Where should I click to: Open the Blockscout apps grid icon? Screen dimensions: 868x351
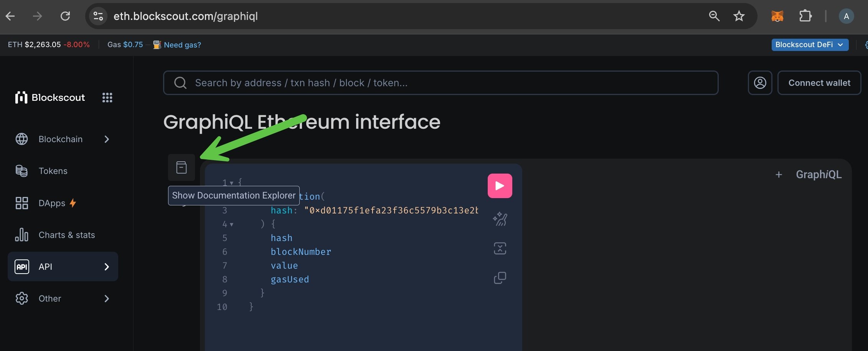pos(107,98)
